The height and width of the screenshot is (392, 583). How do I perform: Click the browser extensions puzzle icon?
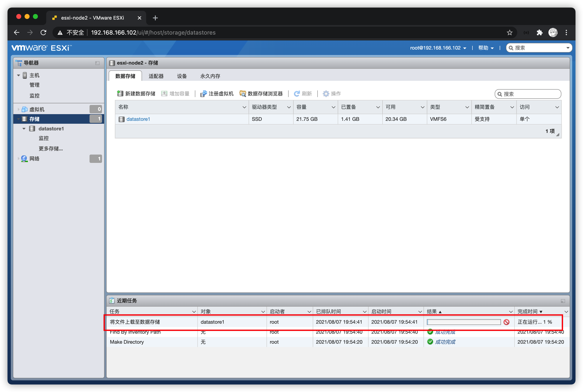click(539, 32)
